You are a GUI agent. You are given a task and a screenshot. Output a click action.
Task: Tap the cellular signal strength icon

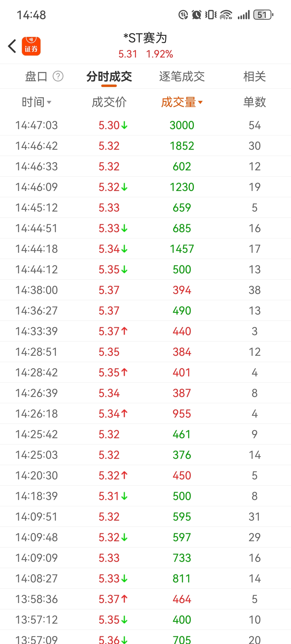click(244, 15)
